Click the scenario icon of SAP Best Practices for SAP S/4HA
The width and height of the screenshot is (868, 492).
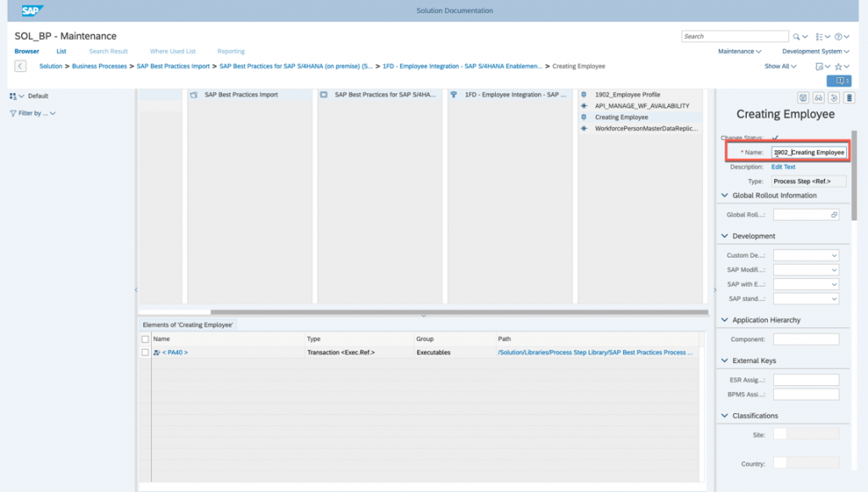(324, 95)
